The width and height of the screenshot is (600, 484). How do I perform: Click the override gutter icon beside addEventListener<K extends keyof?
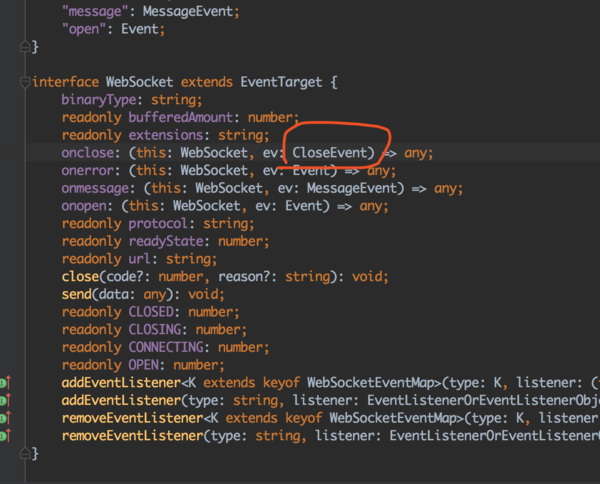pyautogui.click(x=5, y=382)
